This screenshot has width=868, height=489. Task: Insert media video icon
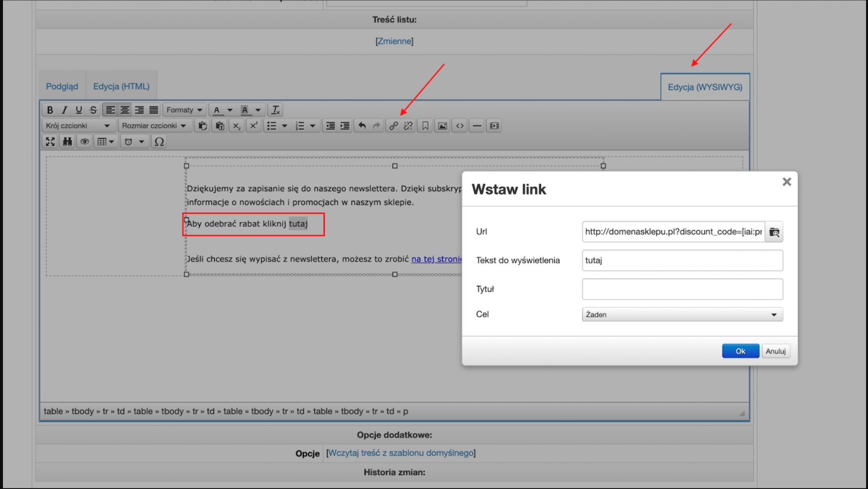(x=494, y=126)
